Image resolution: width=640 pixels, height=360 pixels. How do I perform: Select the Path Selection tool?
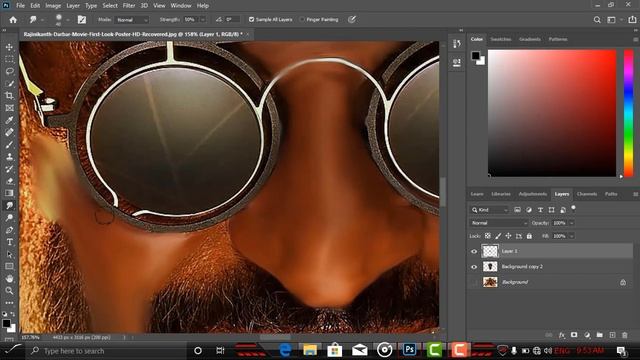click(9, 254)
